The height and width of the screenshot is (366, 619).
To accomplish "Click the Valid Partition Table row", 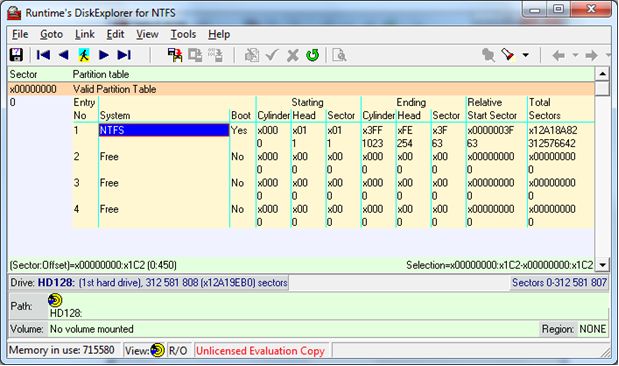I will [x=301, y=89].
